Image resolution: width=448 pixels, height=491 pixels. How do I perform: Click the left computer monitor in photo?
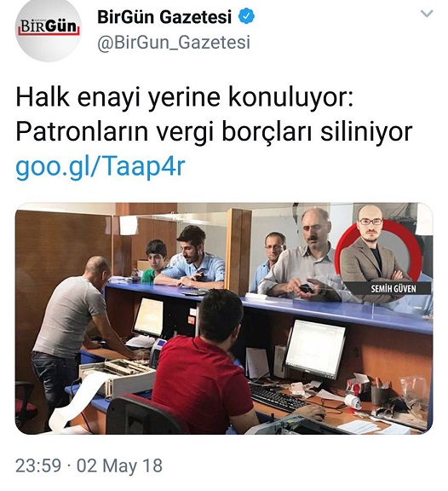coord(148,316)
